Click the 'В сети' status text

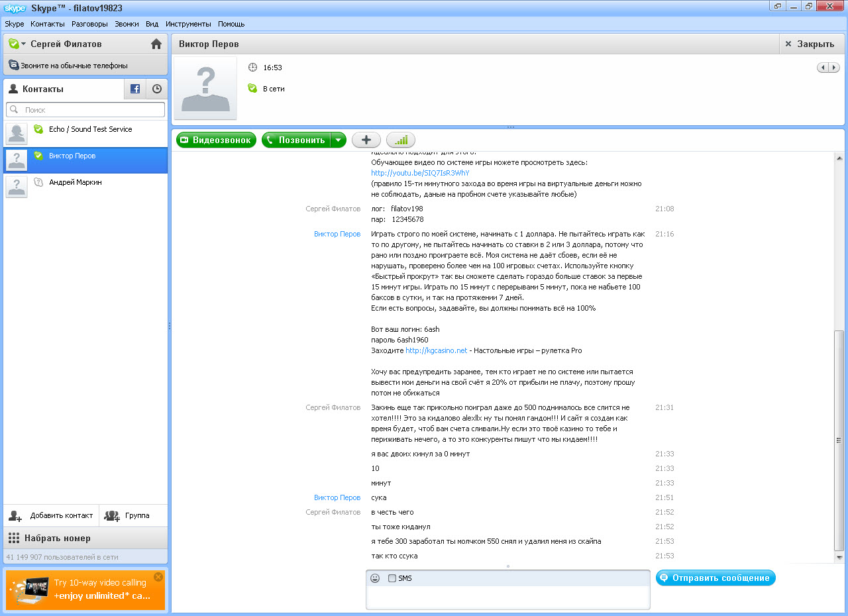click(x=274, y=89)
